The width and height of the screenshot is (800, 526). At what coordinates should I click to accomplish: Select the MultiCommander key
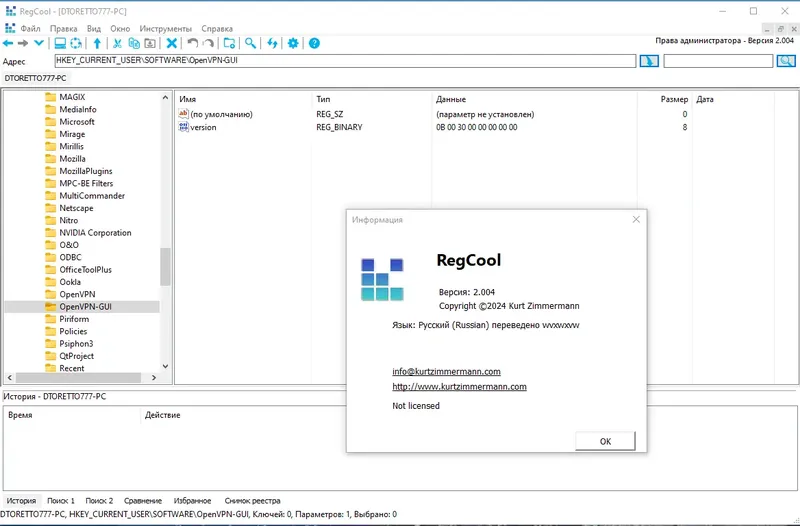pos(92,195)
